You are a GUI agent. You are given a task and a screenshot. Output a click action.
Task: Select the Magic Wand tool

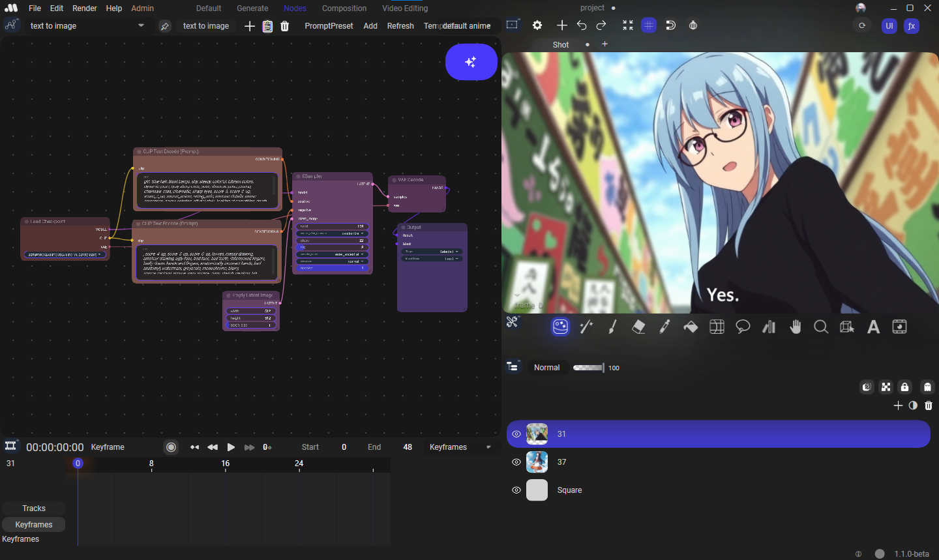(x=586, y=327)
